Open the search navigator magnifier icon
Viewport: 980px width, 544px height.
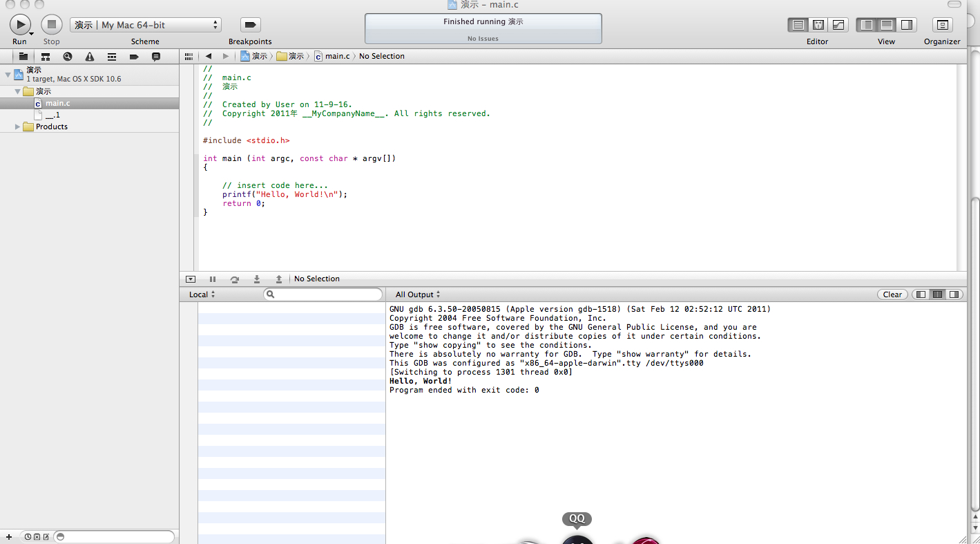[x=68, y=57]
